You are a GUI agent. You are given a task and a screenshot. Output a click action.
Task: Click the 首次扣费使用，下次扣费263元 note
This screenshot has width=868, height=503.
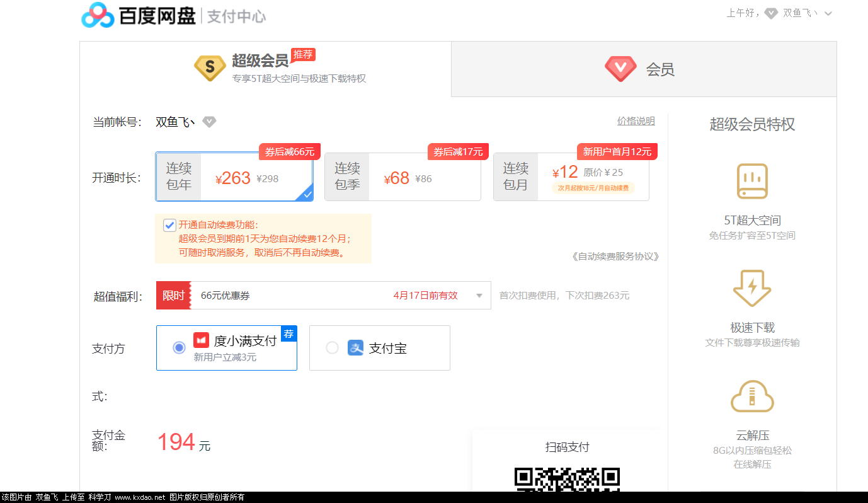pyautogui.click(x=564, y=296)
